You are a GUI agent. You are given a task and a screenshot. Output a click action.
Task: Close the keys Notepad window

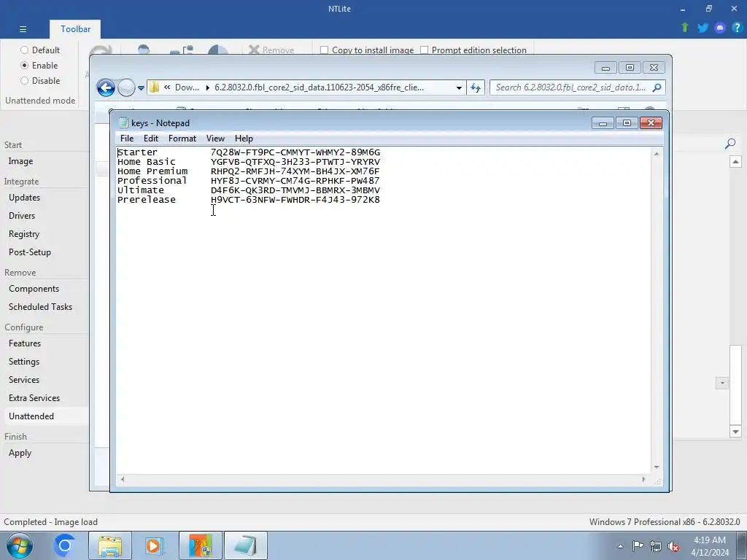tap(651, 123)
